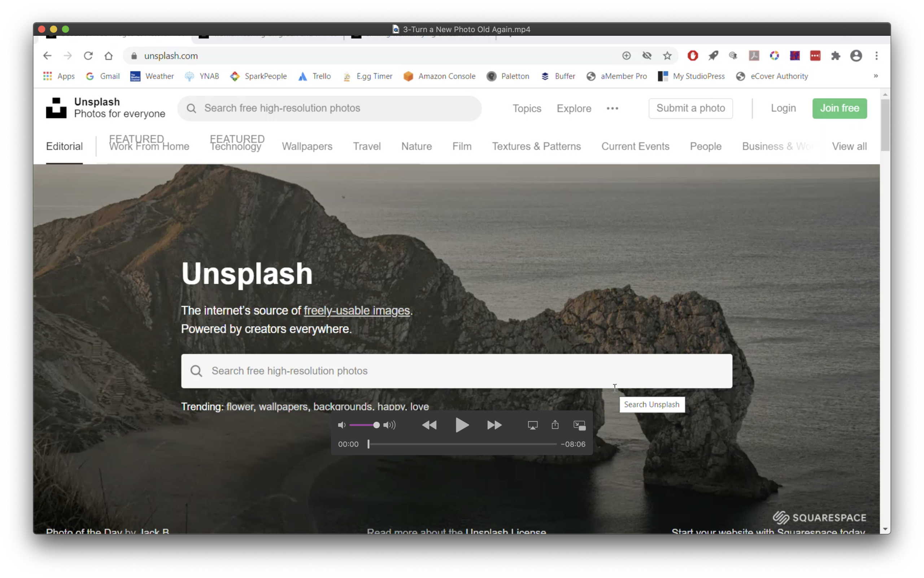Click the freely-usable images link
This screenshot has width=924, height=578.
coord(357,310)
